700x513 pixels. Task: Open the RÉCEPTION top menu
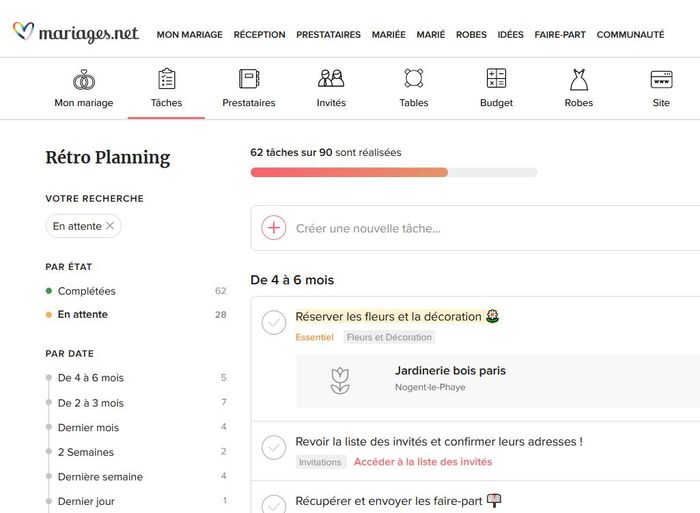click(259, 35)
